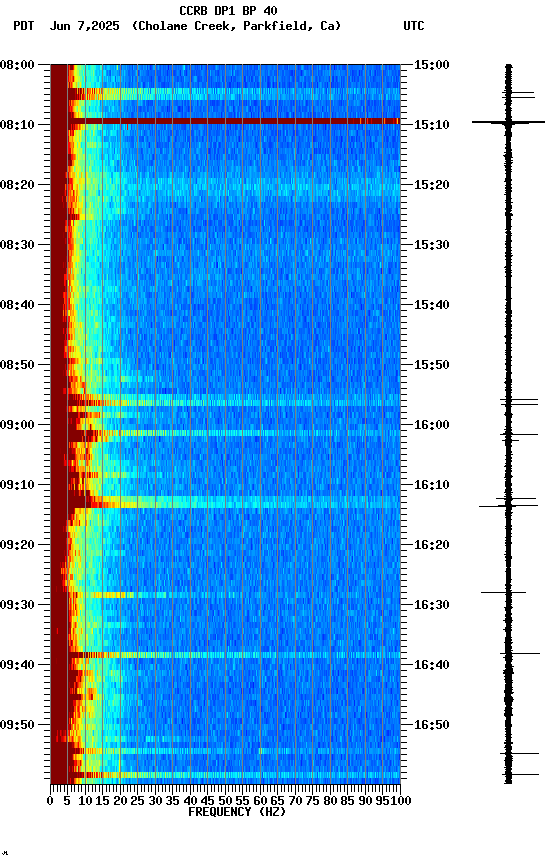Click the 'PDT' timezone label
The image size is (552, 864).
click(x=24, y=26)
